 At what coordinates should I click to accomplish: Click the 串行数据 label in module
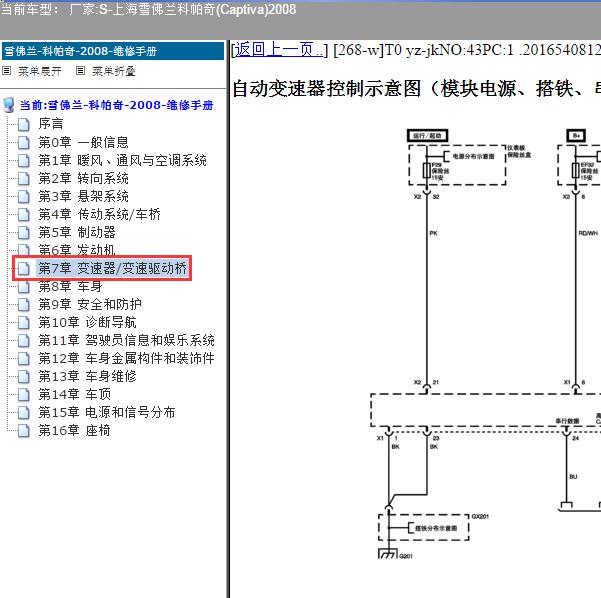click(568, 421)
